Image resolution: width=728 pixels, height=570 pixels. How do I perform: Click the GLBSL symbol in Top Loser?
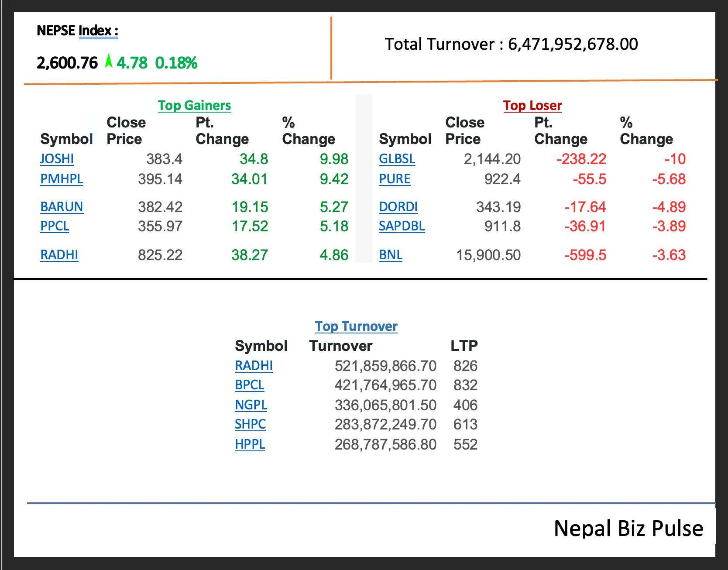coord(397,159)
